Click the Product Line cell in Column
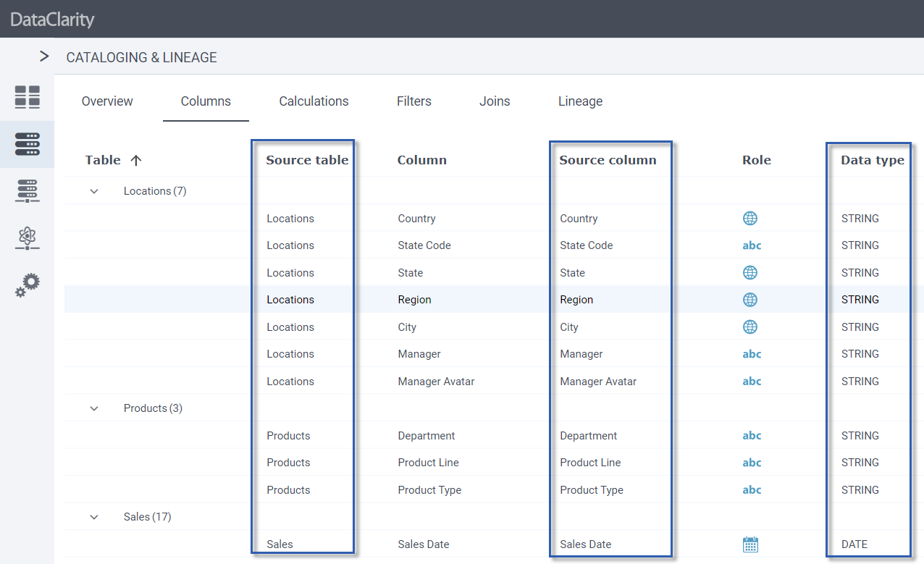924x564 pixels. click(428, 463)
